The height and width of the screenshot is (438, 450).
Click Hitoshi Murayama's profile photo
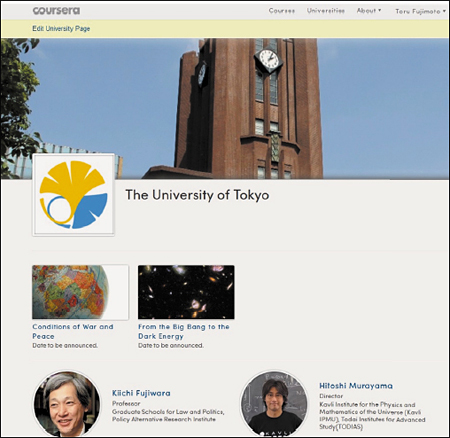(x=274, y=404)
